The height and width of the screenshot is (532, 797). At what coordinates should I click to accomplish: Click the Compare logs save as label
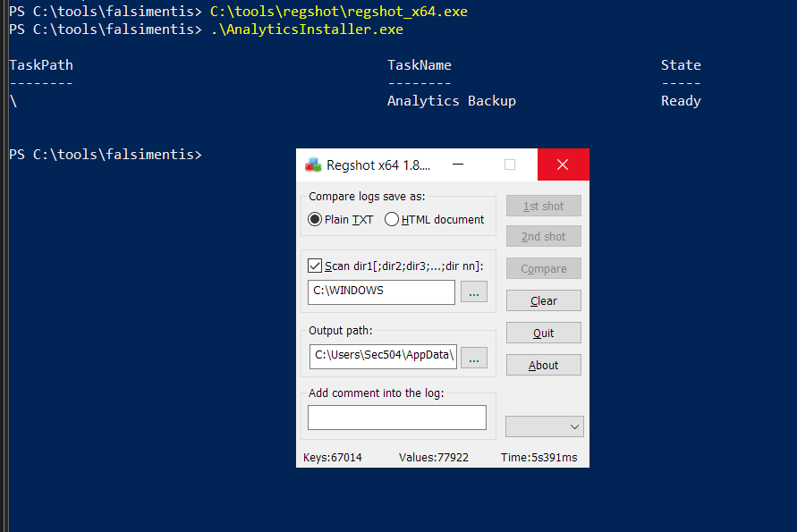click(x=367, y=196)
